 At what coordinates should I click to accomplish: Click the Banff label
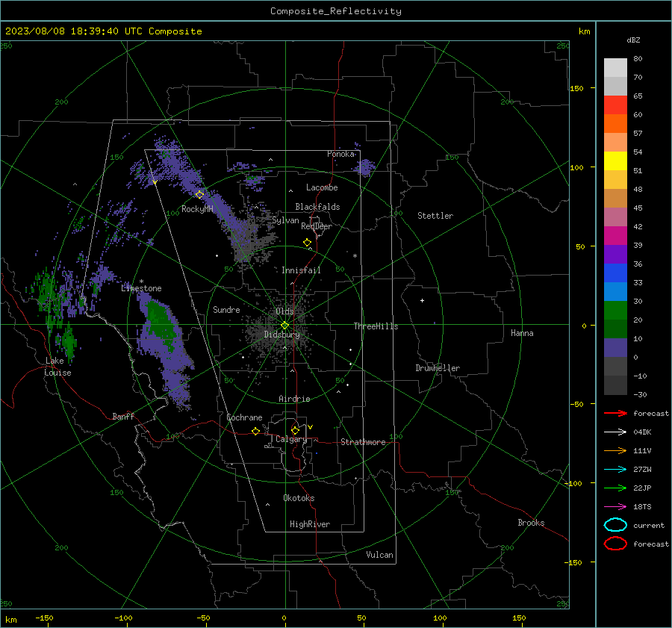tap(123, 416)
